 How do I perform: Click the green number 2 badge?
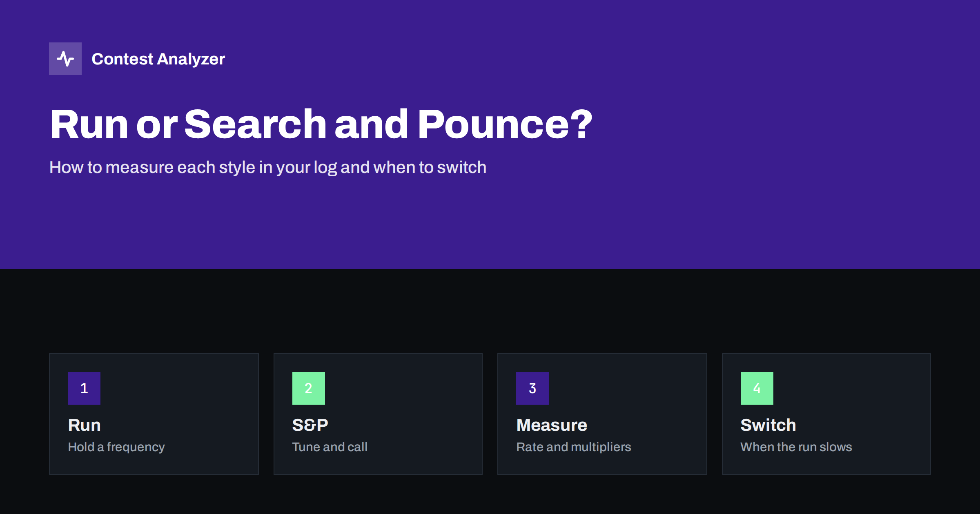click(309, 388)
